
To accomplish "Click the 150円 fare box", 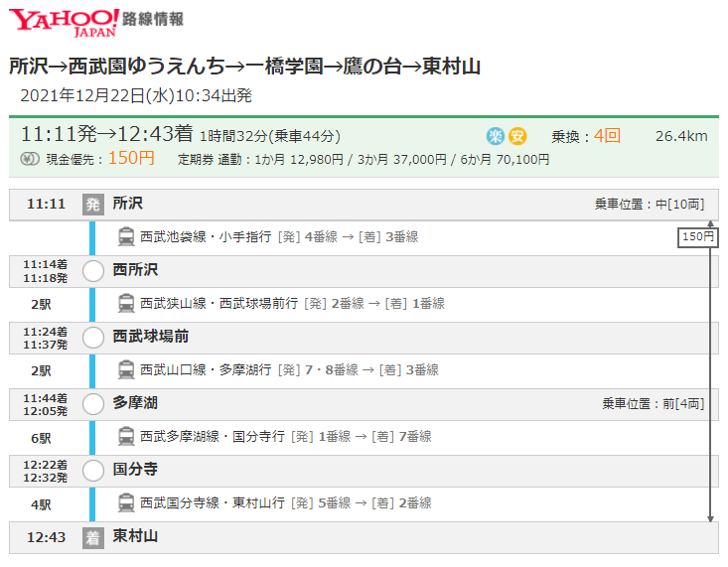I will coord(698,237).
